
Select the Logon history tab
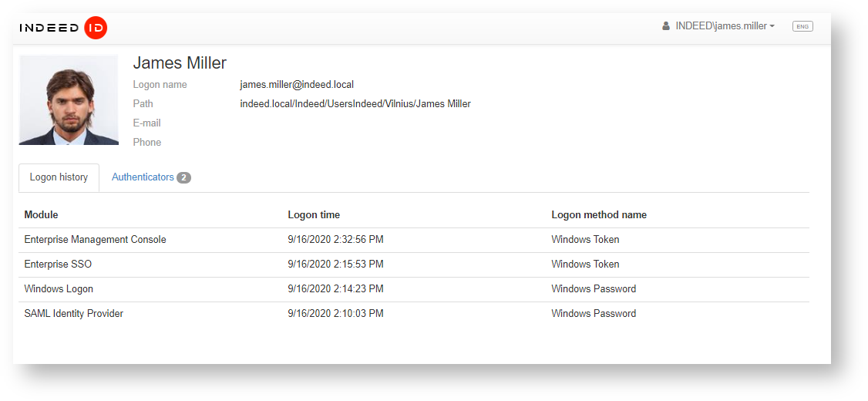(59, 177)
